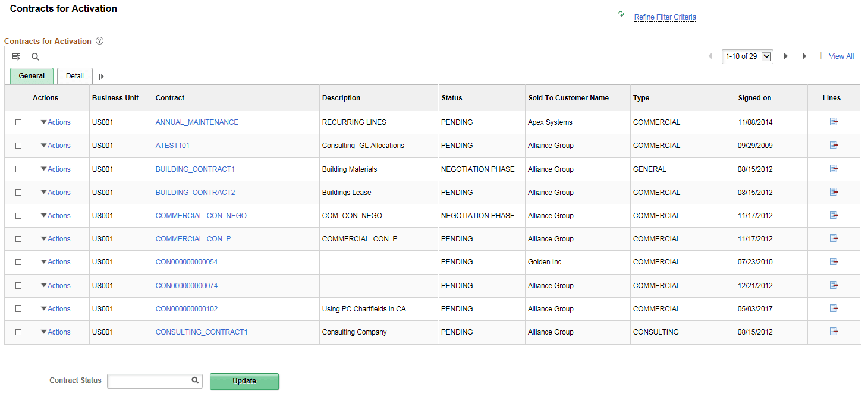Screen dimensions: 868x397
Task: Select the General tab
Action: [x=31, y=76]
